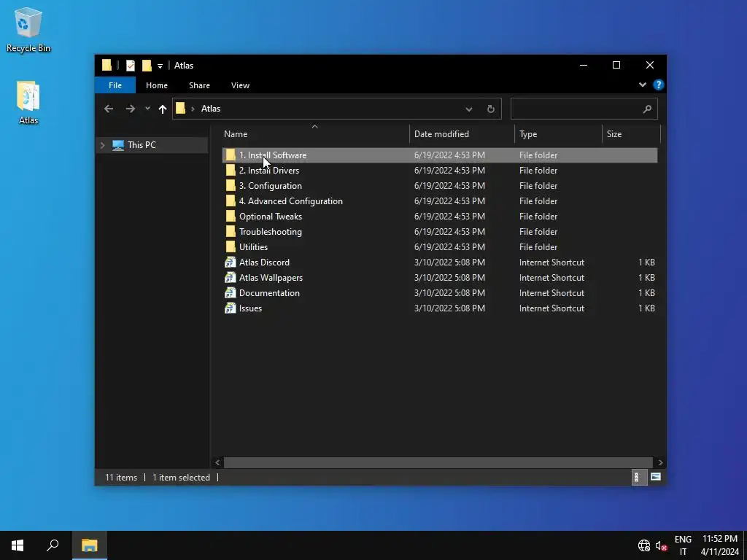This screenshot has width=747, height=560.
Task: Click the horizontal scrollbar thumb
Action: coord(438,462)
